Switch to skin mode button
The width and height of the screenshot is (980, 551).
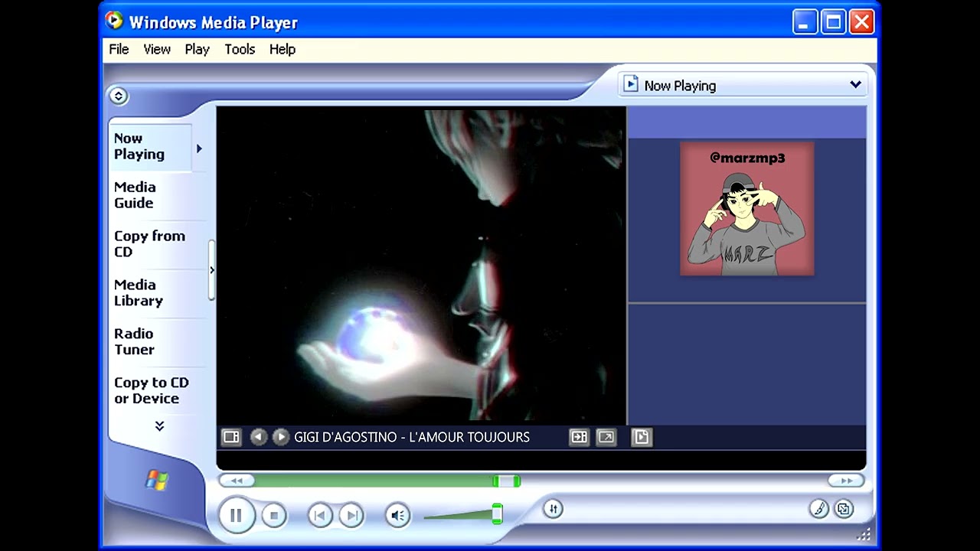pos(844,509)
